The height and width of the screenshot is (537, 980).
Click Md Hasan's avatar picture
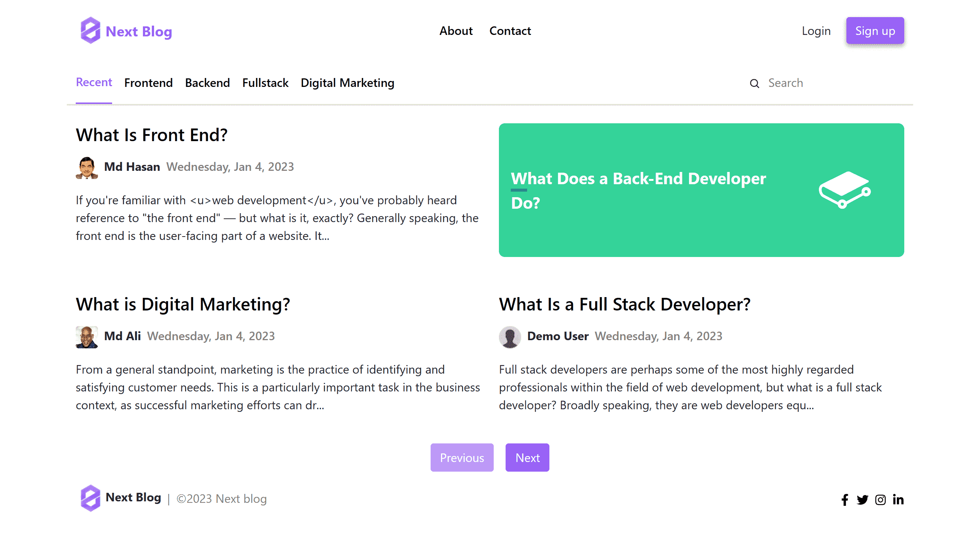87,167
